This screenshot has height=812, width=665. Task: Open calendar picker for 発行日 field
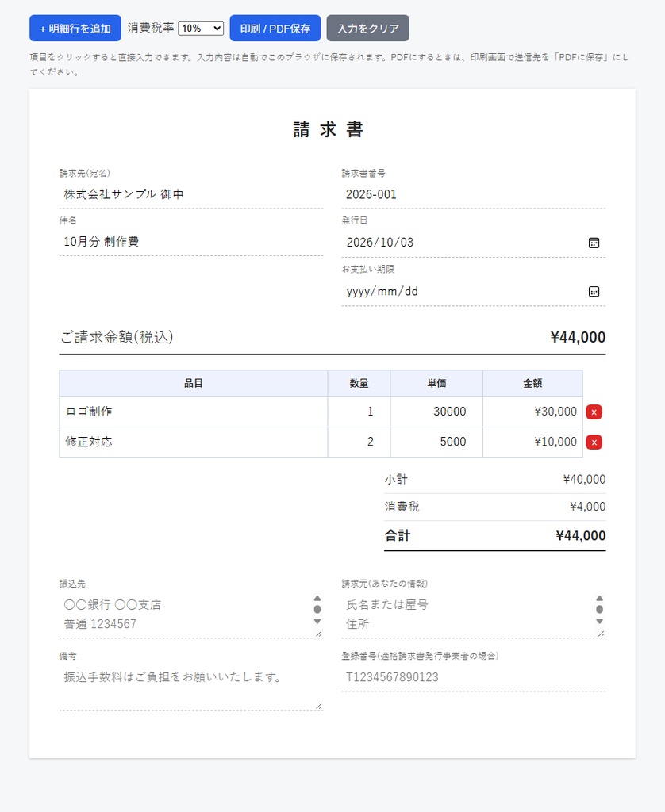pyautogui.click(x=594, y=243)
